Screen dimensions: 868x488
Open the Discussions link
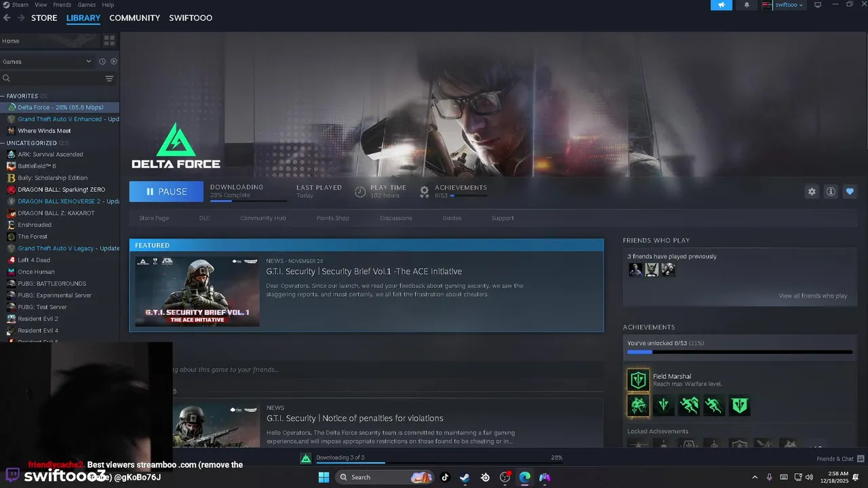pyautogui.click(x=396, y=218)
